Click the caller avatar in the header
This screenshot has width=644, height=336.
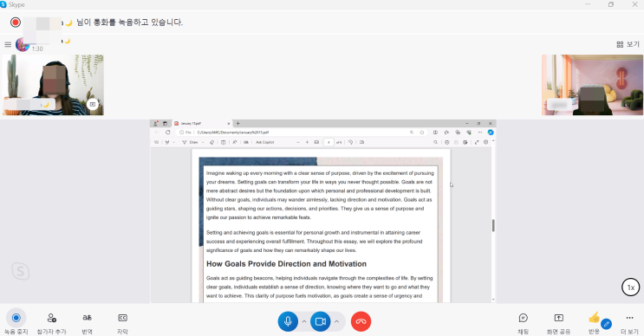23,44
